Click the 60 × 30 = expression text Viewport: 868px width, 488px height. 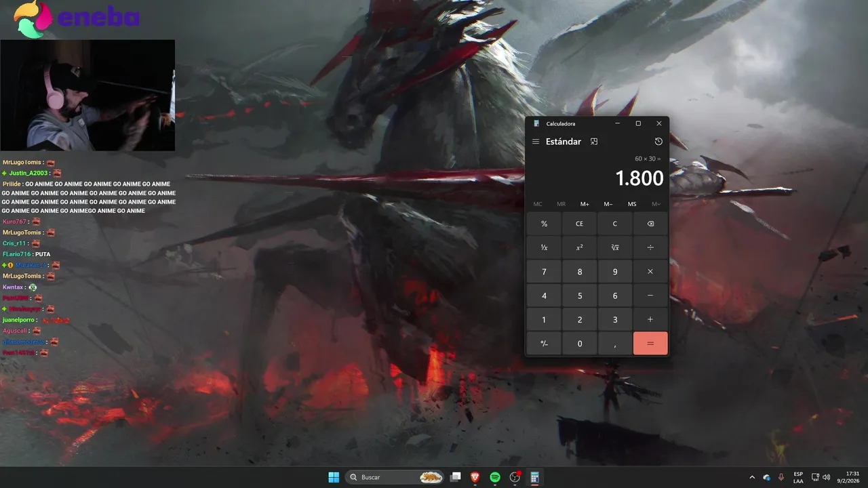click(x=648, y=159)
